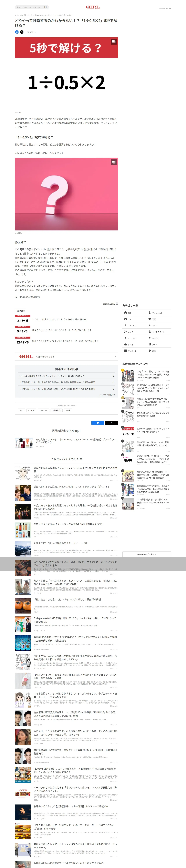
Task: Click the persimmon thumbnail of 柿 article
Action: click(x=23, y=606)
